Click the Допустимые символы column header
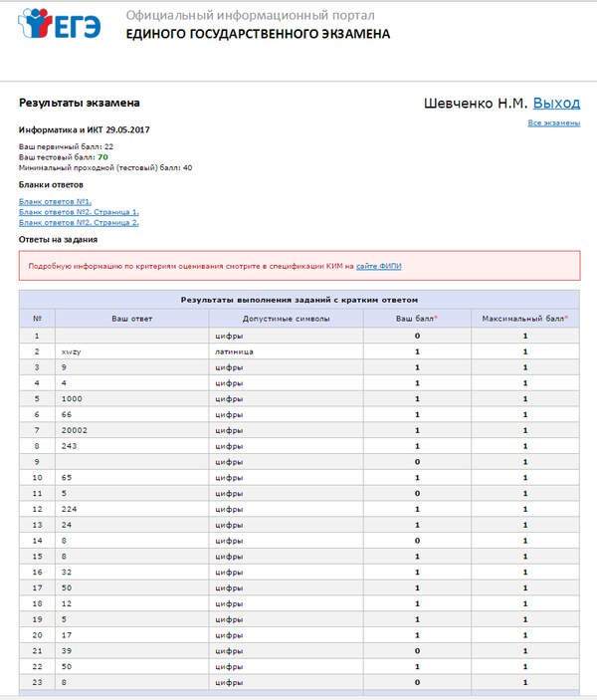The image size is (597, 700). [x=286, y=319]
